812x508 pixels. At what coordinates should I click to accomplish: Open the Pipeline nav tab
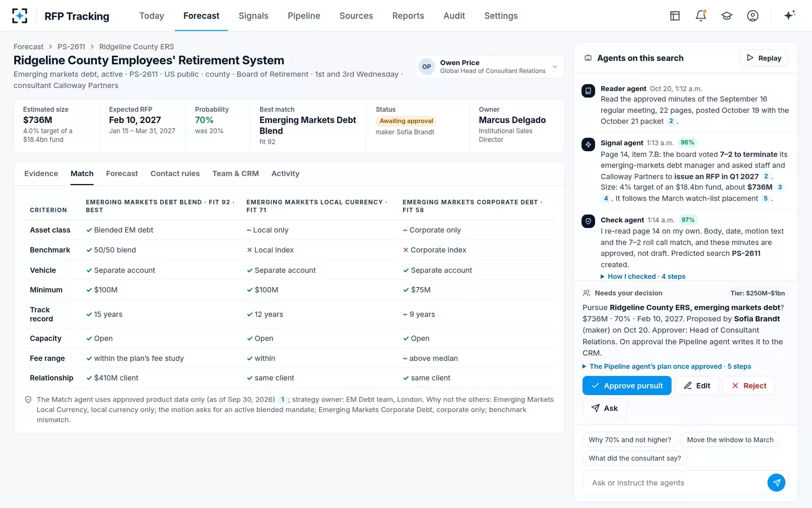pyautogui.click(x=304, y=16)
